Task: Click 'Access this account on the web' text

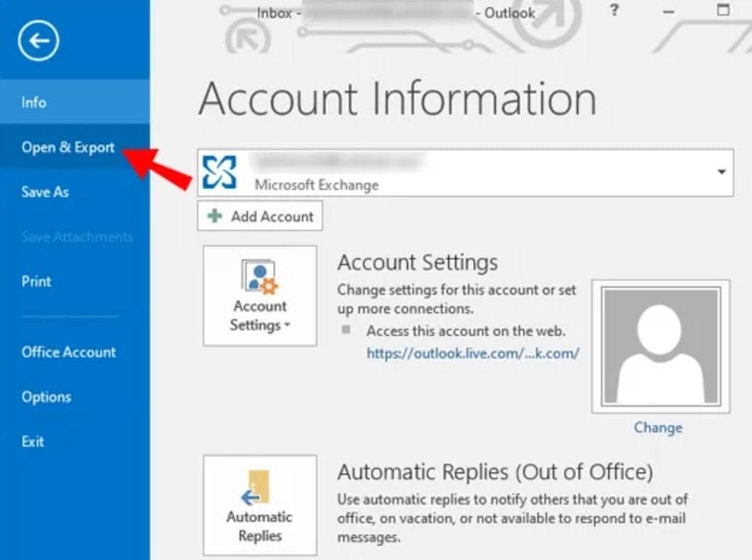Action: [x=466, y=331]
